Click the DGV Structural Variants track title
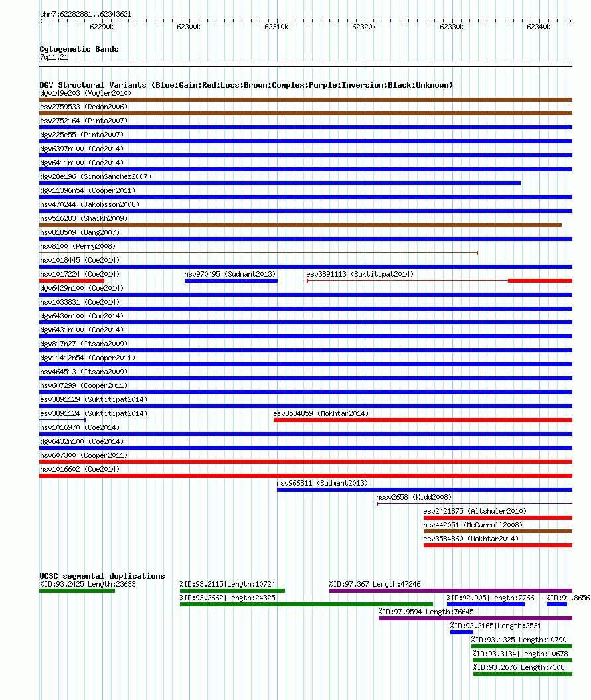This screenshot has width=591, height=700. tap(246, 85)
